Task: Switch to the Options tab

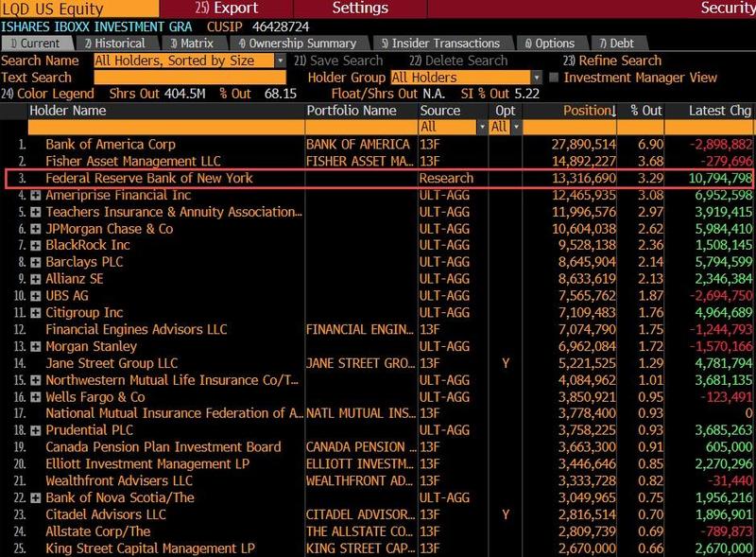Action: coord(552,44)
